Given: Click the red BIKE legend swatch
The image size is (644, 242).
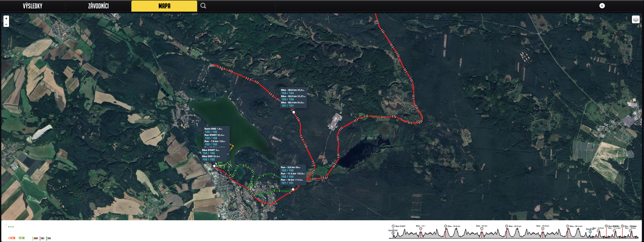Looking at the screenshot, I should click(40, 238).
